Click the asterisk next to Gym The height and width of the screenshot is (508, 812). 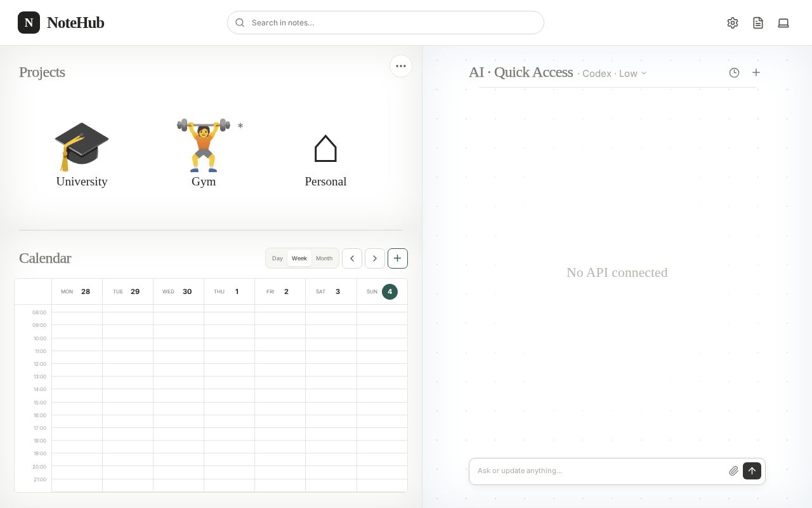(240, 126)
